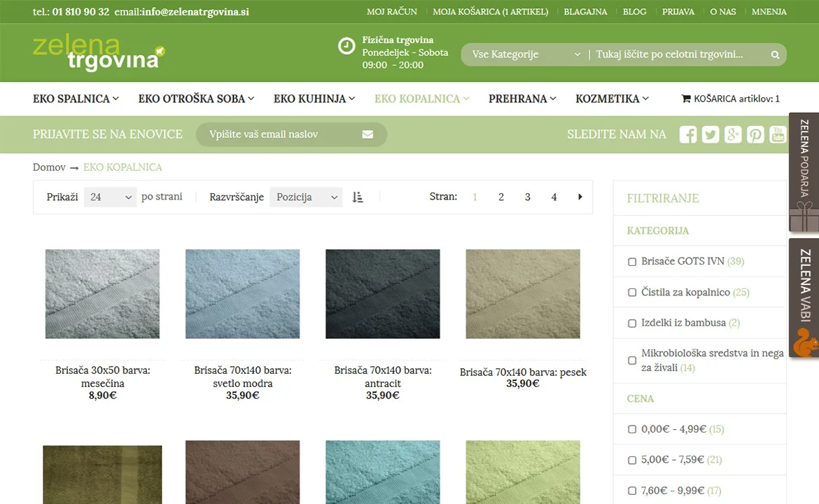
Task: Go to next page arrow
Action: click(x=580, y=197)
